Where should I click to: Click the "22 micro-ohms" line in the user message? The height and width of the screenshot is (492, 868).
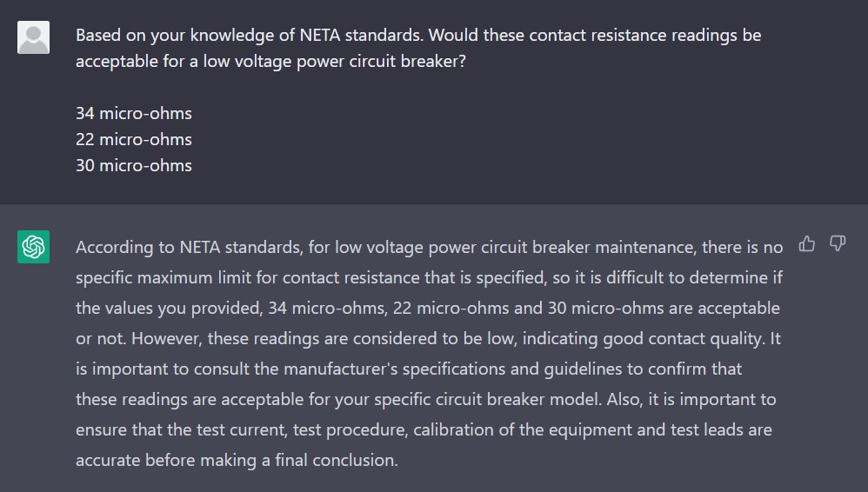click(x=134, y=139)
